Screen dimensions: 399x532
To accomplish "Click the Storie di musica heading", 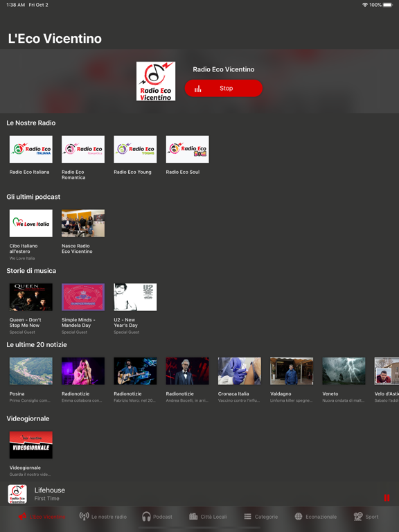I will tap(31, 271).
